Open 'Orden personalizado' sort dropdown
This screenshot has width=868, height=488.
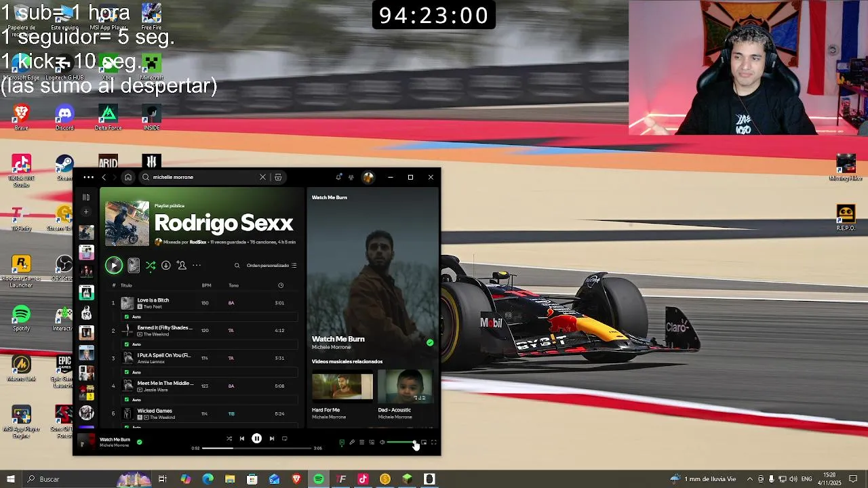271,266
